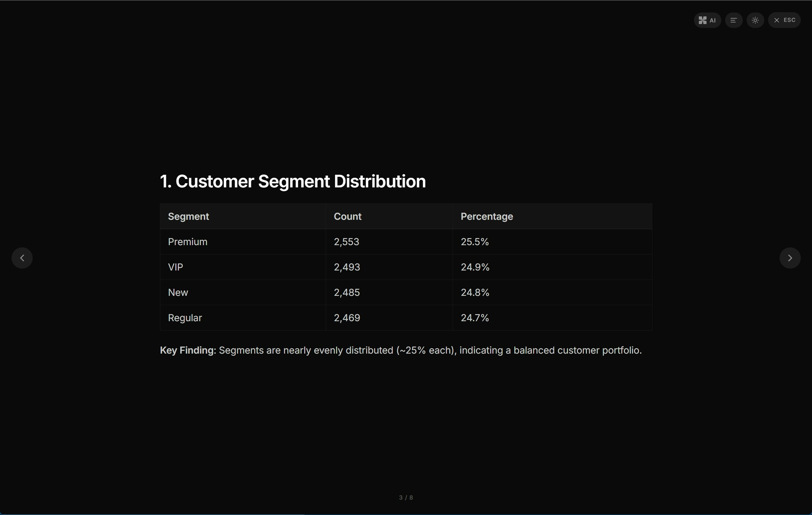Click the Customer Segment Distribution heading
This screenshot has width=812, height=515.
(293, 182)
